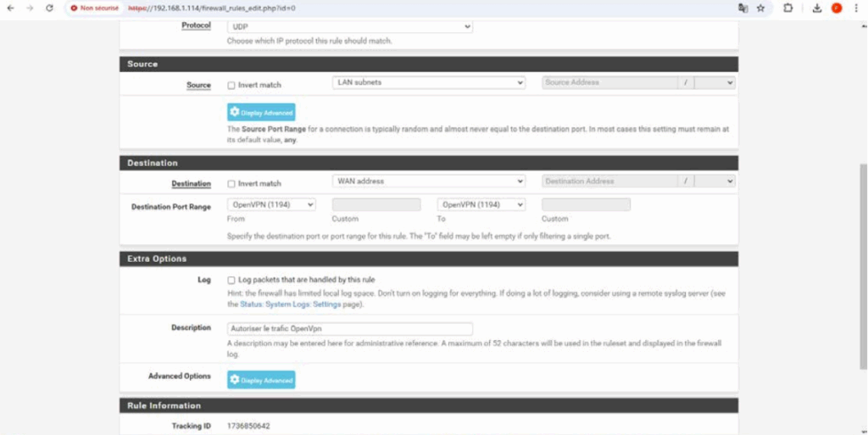Click the 'Non sécurisé' security warning badge
Viewport: 868px width, 435px height.
pos(95,8)
